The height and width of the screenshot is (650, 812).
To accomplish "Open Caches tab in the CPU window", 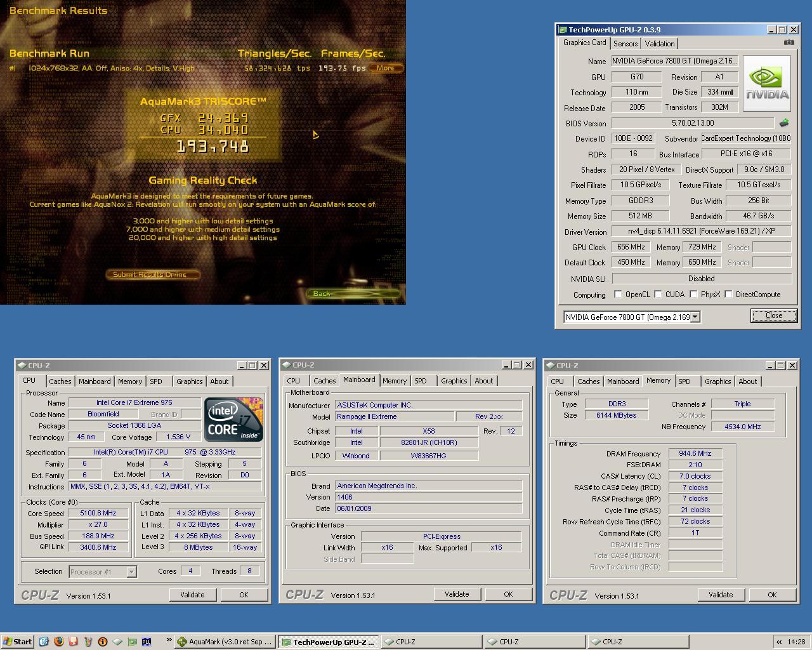I will [60, 381].
